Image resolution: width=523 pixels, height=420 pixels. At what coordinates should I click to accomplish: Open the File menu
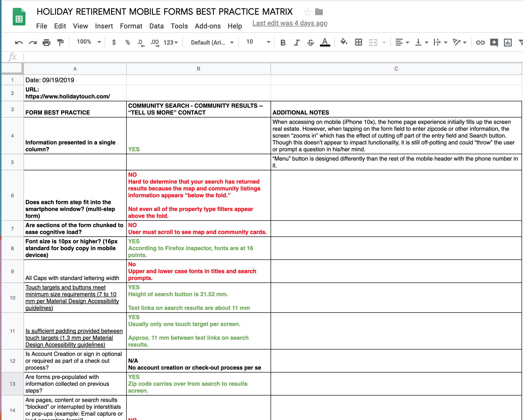(42, 26)
